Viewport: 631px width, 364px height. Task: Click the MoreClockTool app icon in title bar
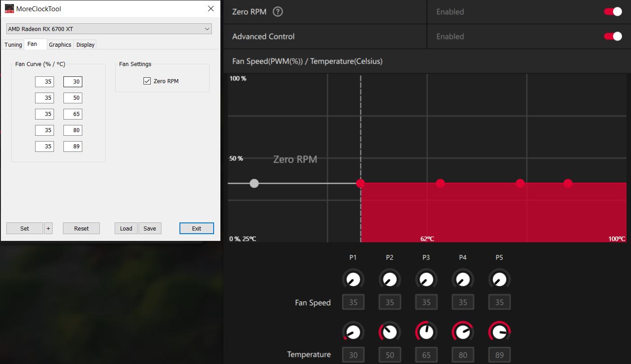click(9, 9)
